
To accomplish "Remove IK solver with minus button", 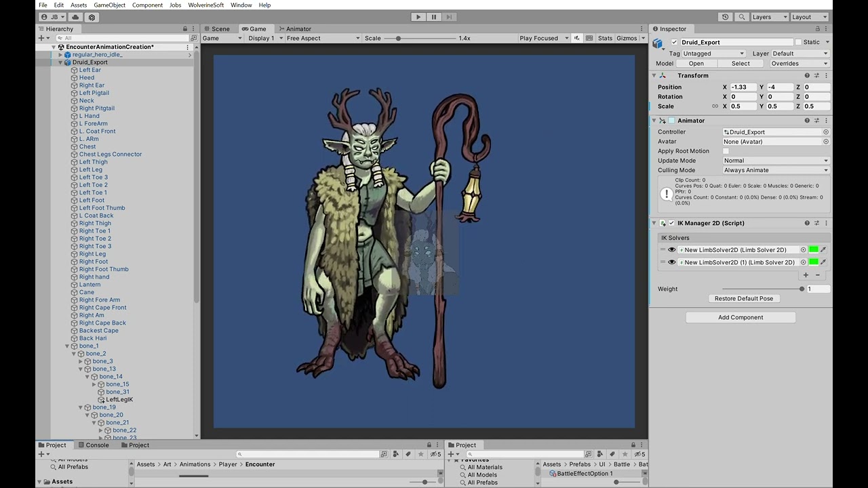I will (817, 274).
